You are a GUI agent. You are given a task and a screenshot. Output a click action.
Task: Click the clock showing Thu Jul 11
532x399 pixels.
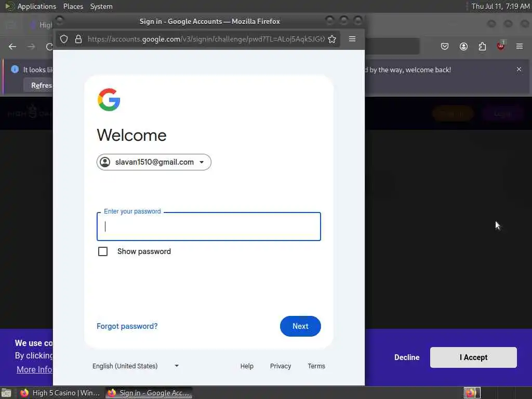click(x=500, y=6)
